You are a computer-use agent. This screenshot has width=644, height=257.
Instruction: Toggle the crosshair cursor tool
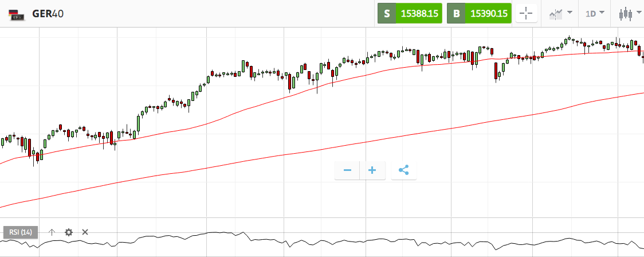click(527, 14)
